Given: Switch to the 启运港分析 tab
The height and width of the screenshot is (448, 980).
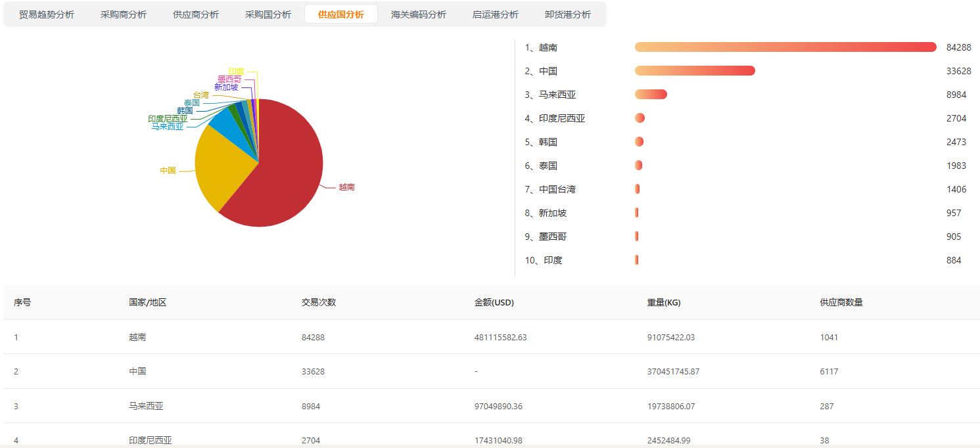Looking at the screenshot, I should pos(496,14).
